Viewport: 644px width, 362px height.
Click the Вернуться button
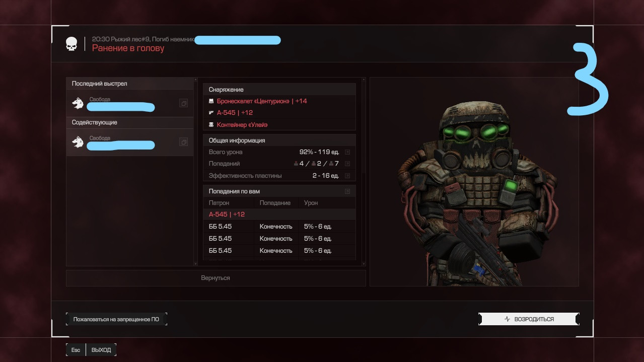click(x=216, y=278)
